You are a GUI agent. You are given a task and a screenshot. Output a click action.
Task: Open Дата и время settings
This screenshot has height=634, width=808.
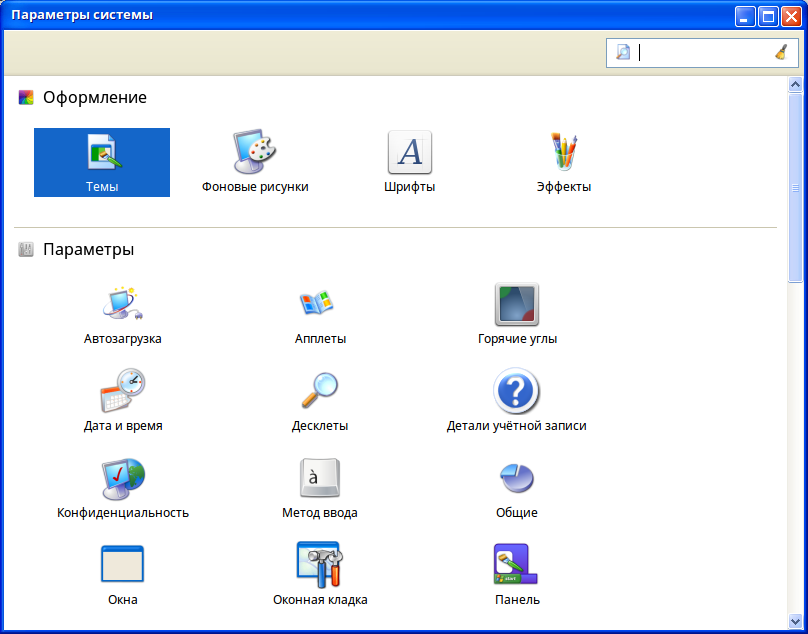point(123,402)
